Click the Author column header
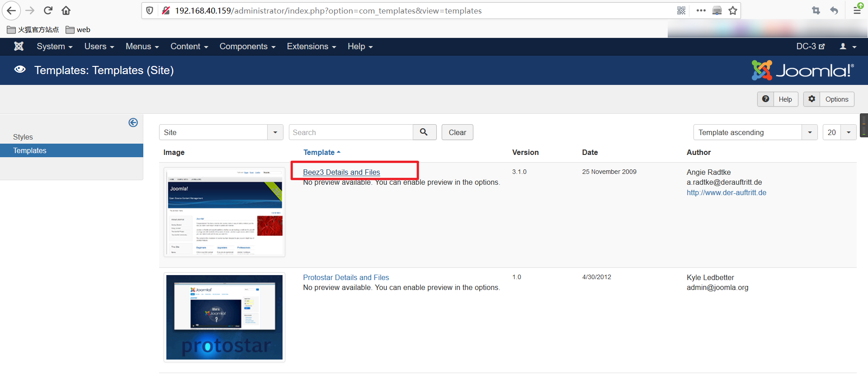This screenshot has height=374, width=868. 698,152
